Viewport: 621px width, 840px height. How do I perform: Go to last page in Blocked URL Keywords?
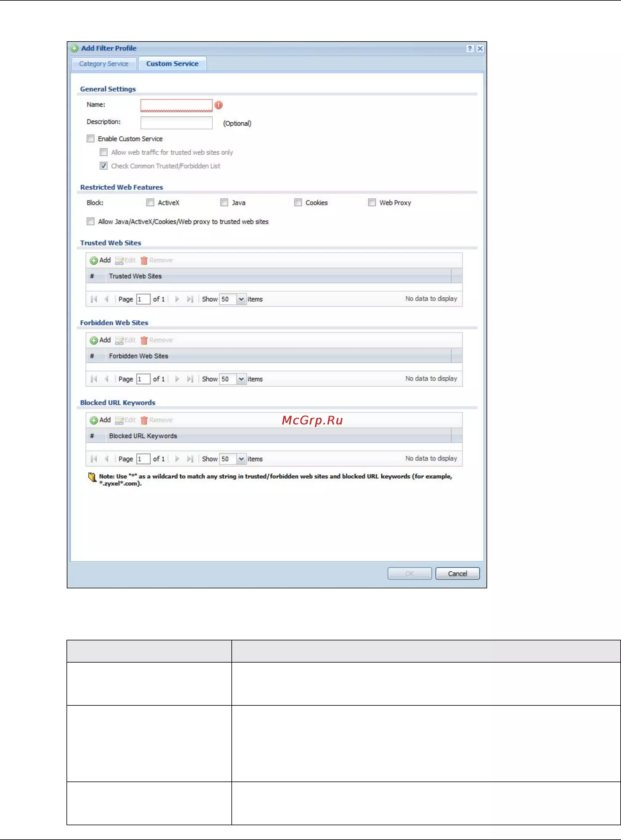[190, 459]
